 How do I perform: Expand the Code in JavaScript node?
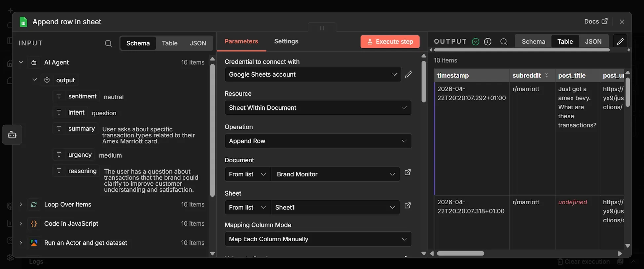pyautogui.click(x=21, y=223)
